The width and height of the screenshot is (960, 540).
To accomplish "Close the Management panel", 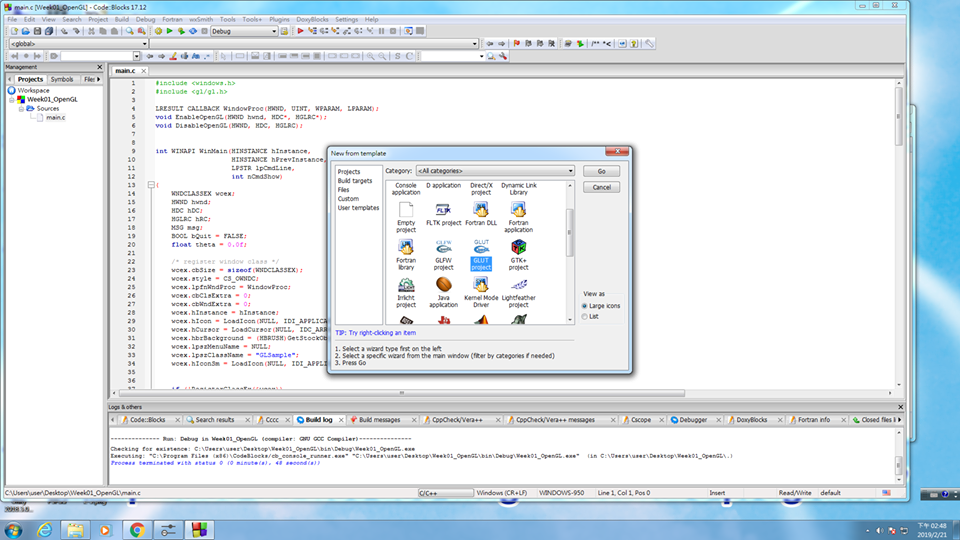I will (x=99, y=67).
